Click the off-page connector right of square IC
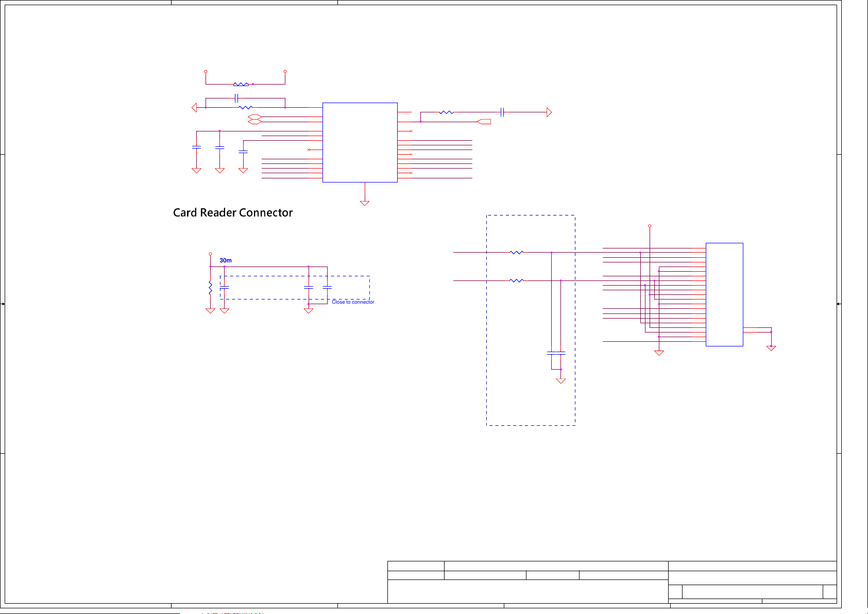 coord(484,122)
